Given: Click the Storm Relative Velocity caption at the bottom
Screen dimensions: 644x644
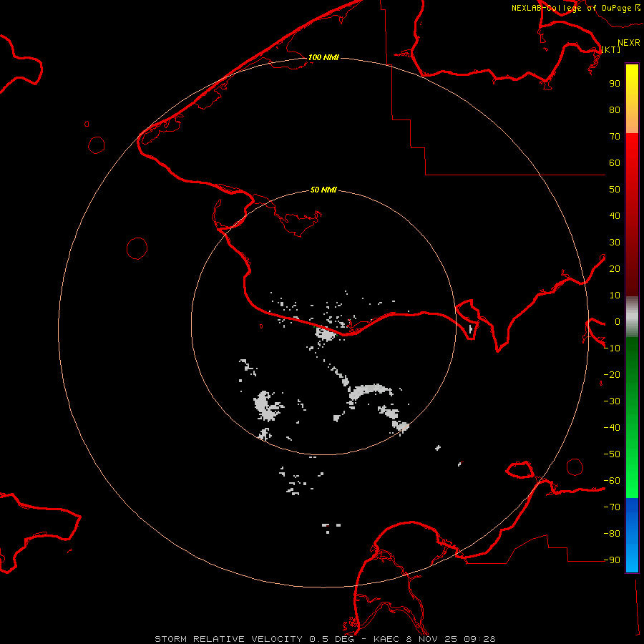Looking at the screenshot, I should 325,639.
